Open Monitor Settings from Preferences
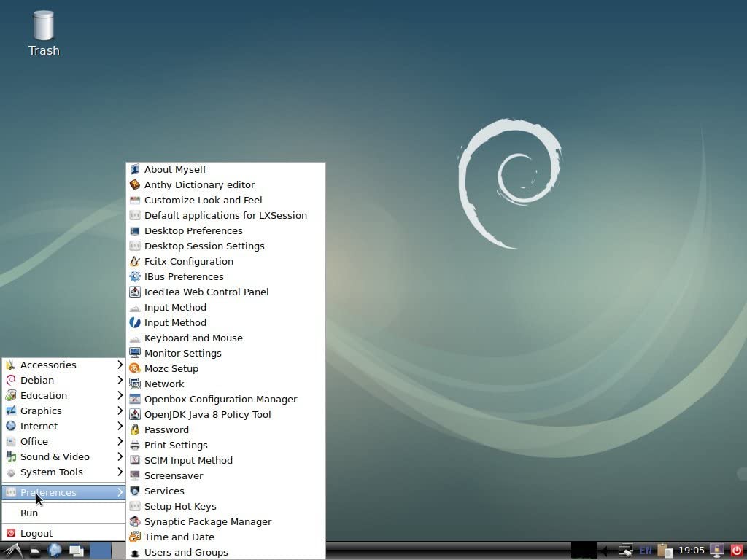Screen dimensions: 747x560 pos(182,353)
